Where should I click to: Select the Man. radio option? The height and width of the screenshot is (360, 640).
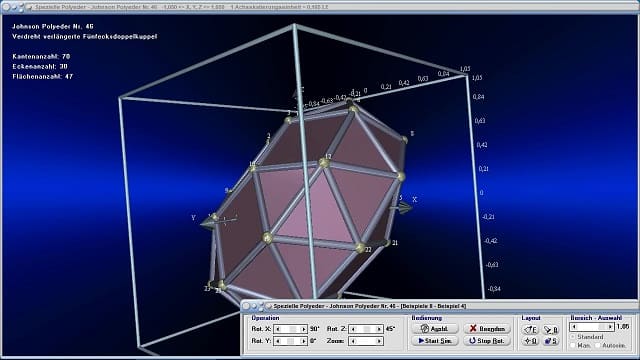(573, 345)
